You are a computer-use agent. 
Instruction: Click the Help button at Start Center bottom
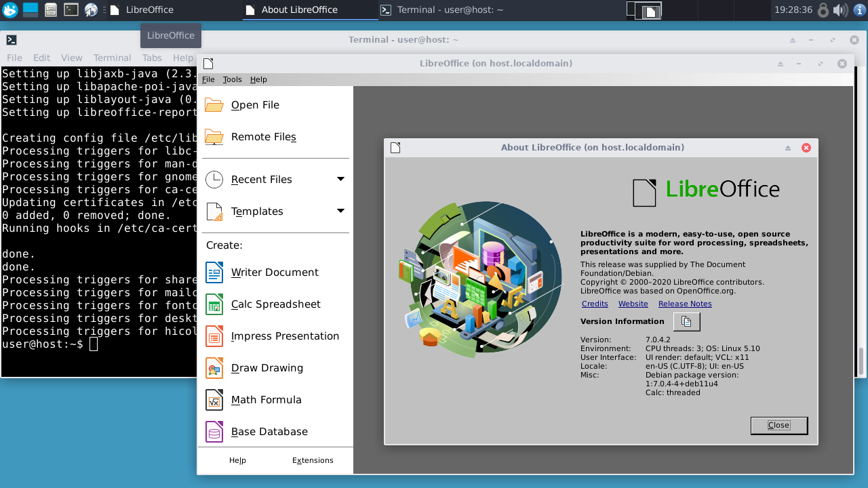pyautogui.click(x=237, y=460)
